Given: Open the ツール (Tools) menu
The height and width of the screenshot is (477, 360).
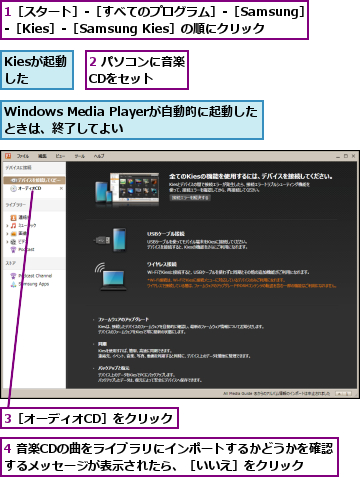Looking at the screenshot, I should coord(79,156).
